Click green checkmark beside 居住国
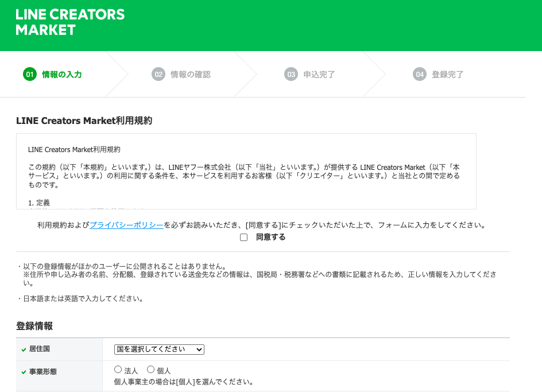This screenshot has height=392, width=542. (x=24, y=350)
